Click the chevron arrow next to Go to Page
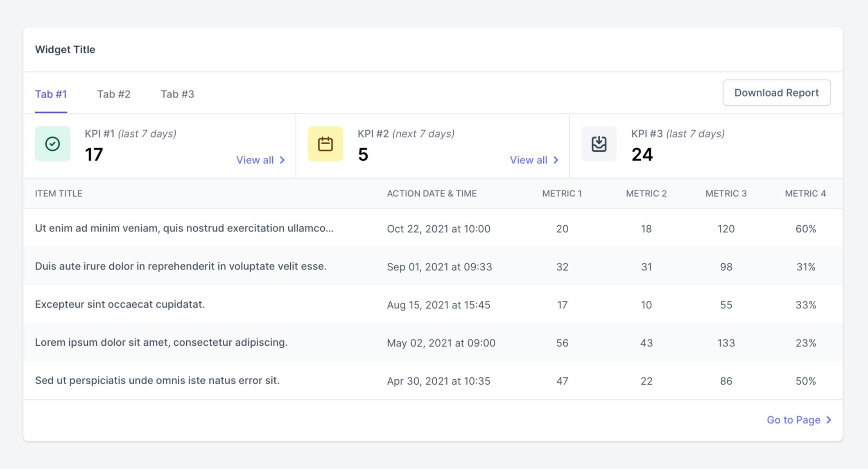This screenshot has height=469, width=868. click(x=829, y=420)
